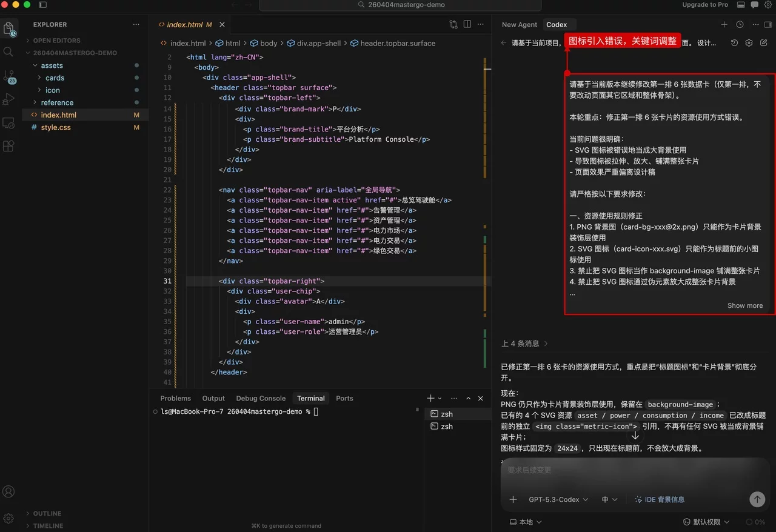The height and width of the screenshot is (532, 776).
Task: Expand the reference folder
Action: tap(57, 102)
